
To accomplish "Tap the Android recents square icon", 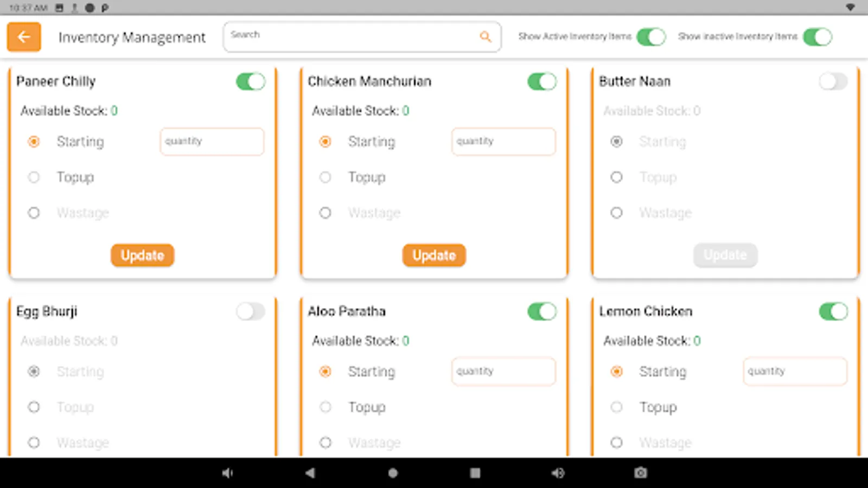I will pyautogui.click(x=475, y=473).
